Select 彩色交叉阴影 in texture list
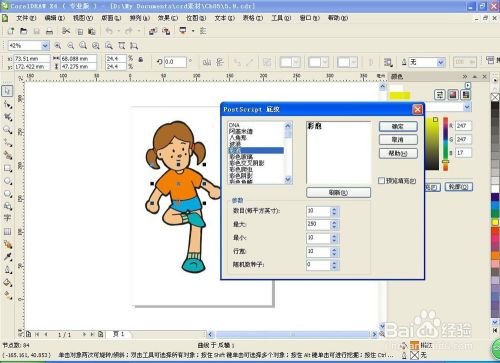This screenshot has width=500, height=363. [x=247, y=163]
